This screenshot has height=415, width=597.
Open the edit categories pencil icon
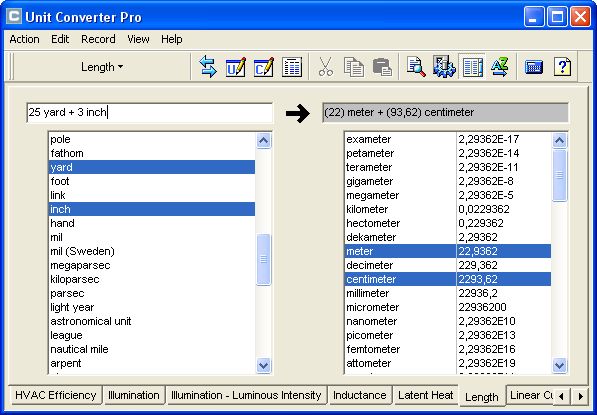pyautogui.click(x=264, y=67)
